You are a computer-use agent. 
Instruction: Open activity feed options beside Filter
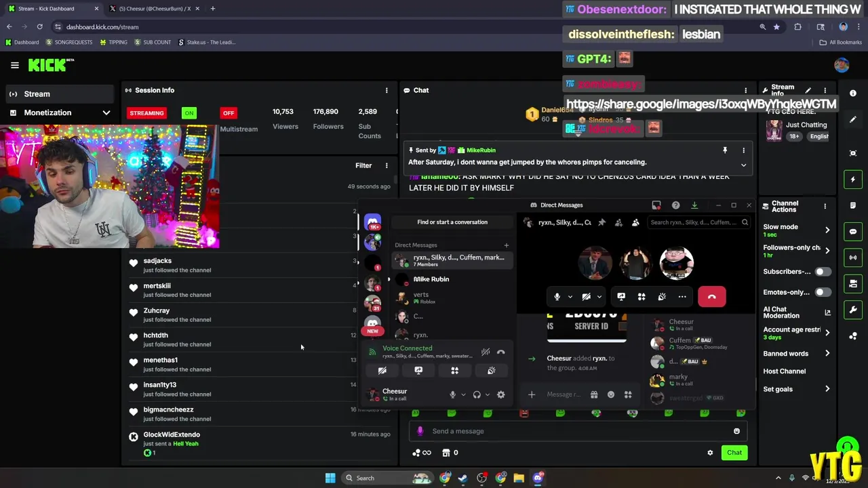[387, 165]
